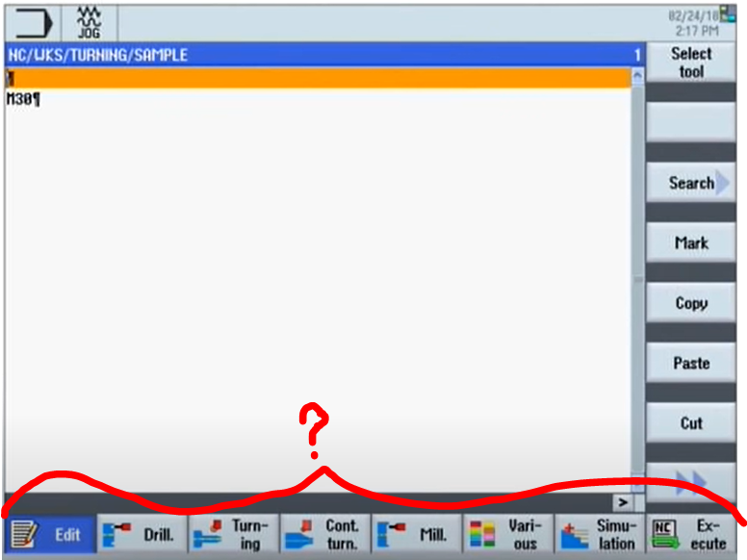The height and width of the screenshot is (560, 747).
Task: Click the Drill icon on softkey bar
Action: click(116, 534)
